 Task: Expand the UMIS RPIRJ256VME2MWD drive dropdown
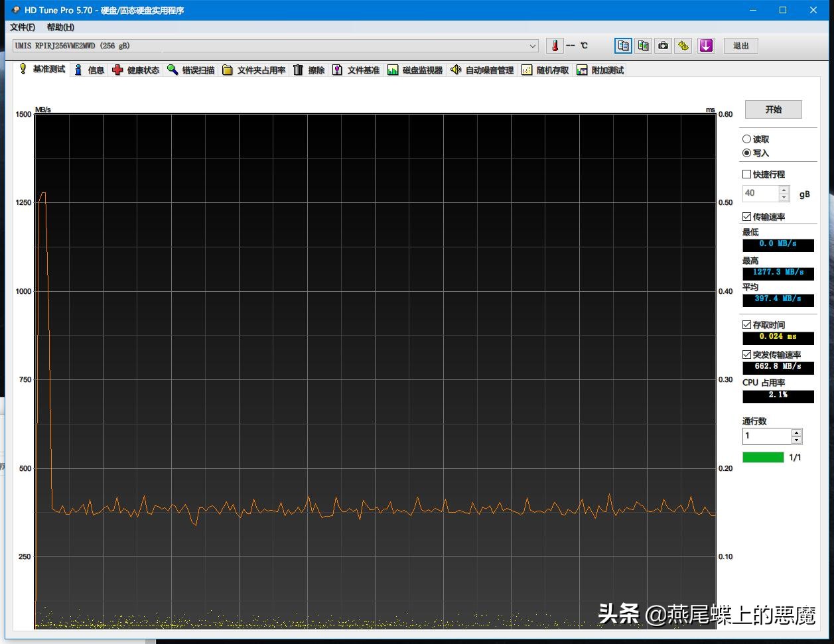[x=533, y=46]
